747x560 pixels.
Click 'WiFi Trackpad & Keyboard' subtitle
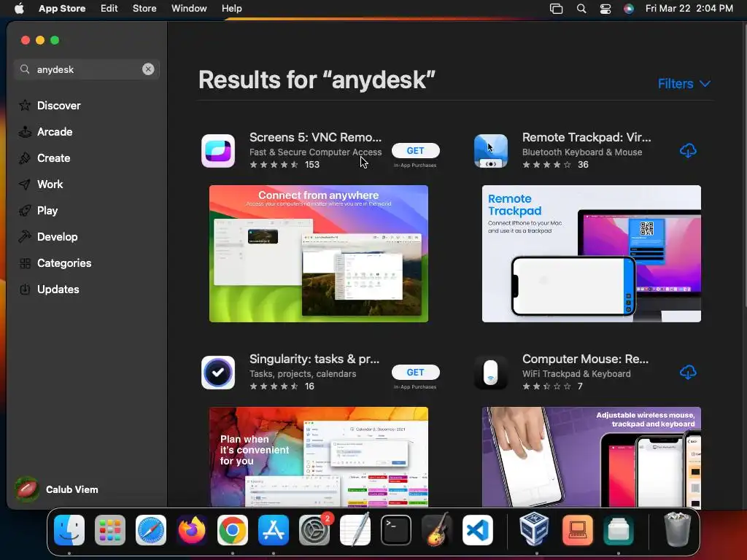pos(576,374)
